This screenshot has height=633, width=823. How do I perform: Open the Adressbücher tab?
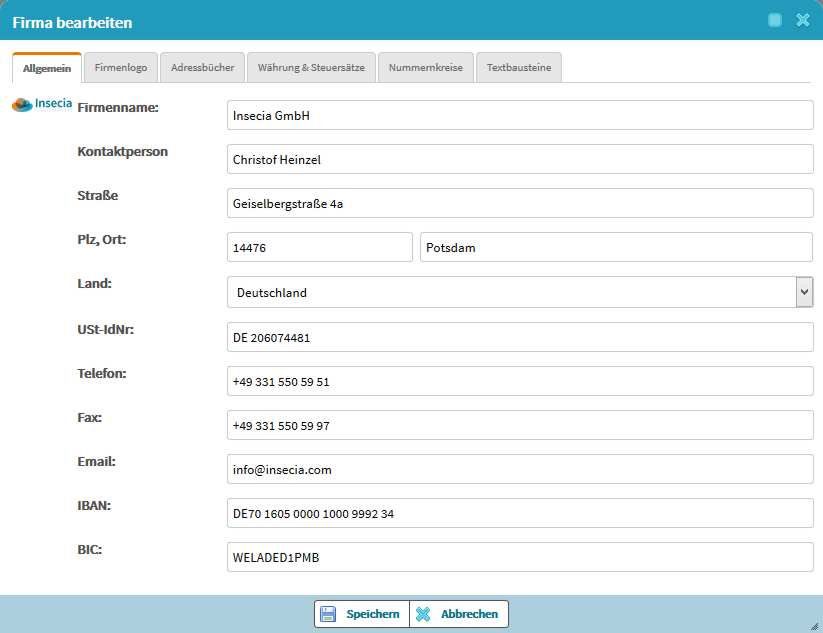point(203,68)
